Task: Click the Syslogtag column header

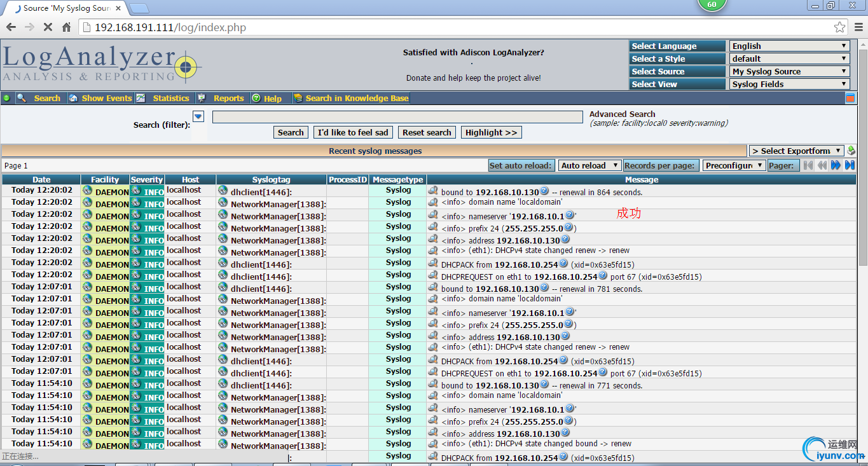Action: (x=272, y=179)
